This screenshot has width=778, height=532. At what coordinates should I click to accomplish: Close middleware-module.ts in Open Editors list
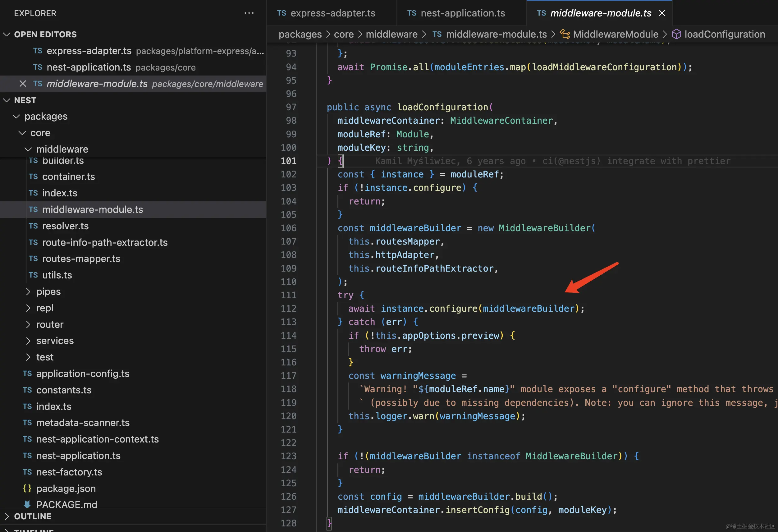click(x=23, y=84)
